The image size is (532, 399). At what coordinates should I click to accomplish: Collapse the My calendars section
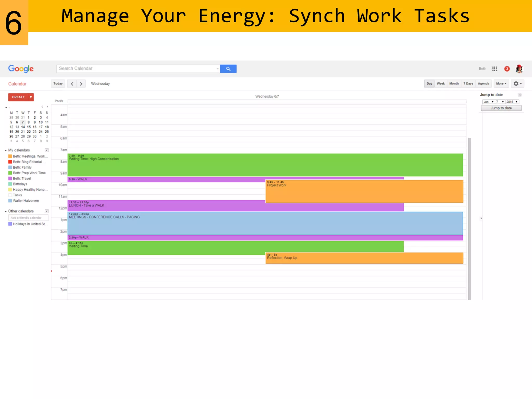[x=6, y=150]
